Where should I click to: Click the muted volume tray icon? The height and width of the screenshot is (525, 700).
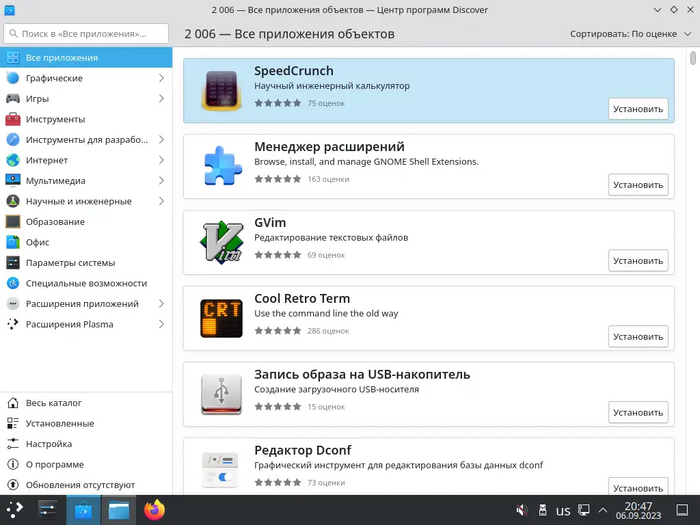coord(521,511)
